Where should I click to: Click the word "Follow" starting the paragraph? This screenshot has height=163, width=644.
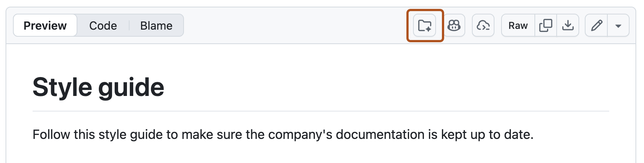(x=51, y=134)
